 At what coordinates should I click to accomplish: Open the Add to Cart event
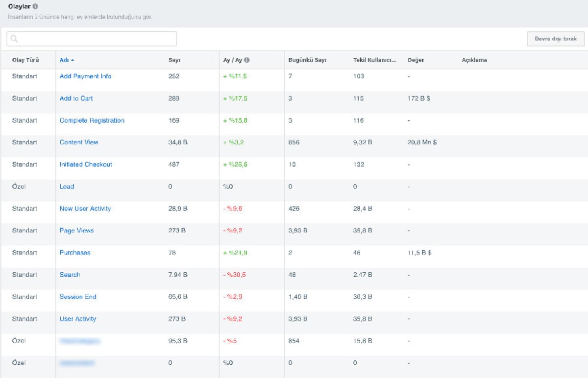[76, 98]
